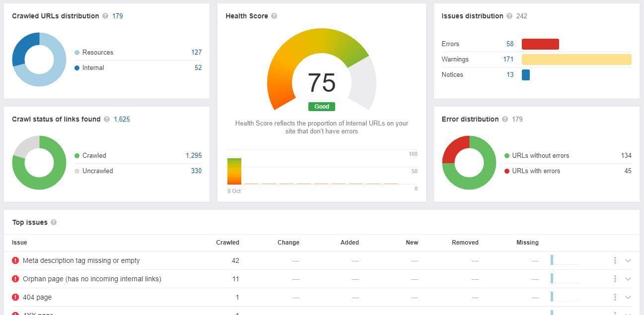Click the Error distribution donut chart
This screenshot has width=644, height=315.
coord(469,163)
